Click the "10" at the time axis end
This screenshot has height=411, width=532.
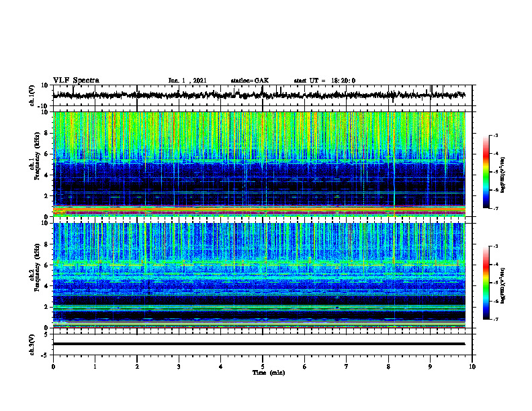click(x=472, y=367)
